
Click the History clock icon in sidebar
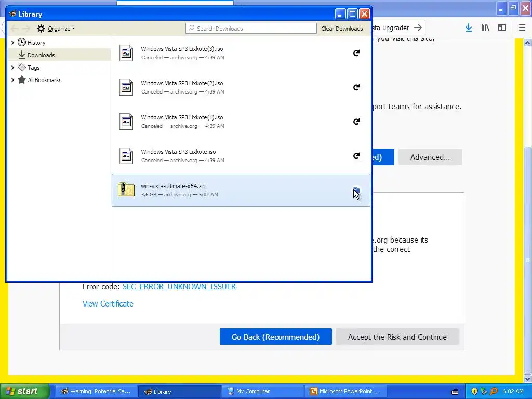pos(22,42)
